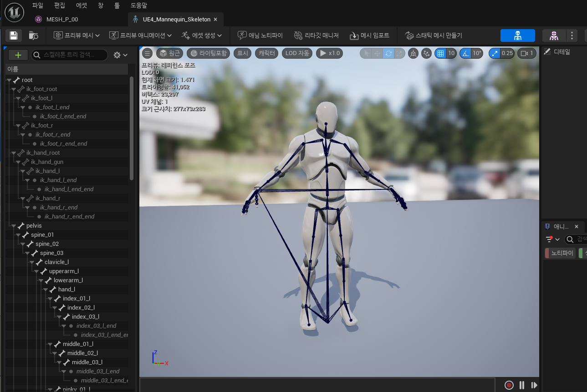The width and height of the screenshot is (587, 392).
Task: Open the 리타깃 매니저 tool
Action: click(x=316, y=36)
